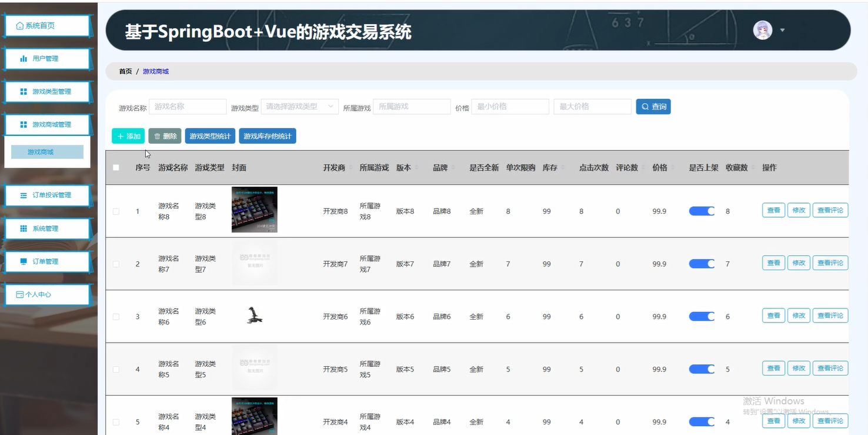Open 个人中心 in sidebar

pyautogui.click(x=47, y=294)
